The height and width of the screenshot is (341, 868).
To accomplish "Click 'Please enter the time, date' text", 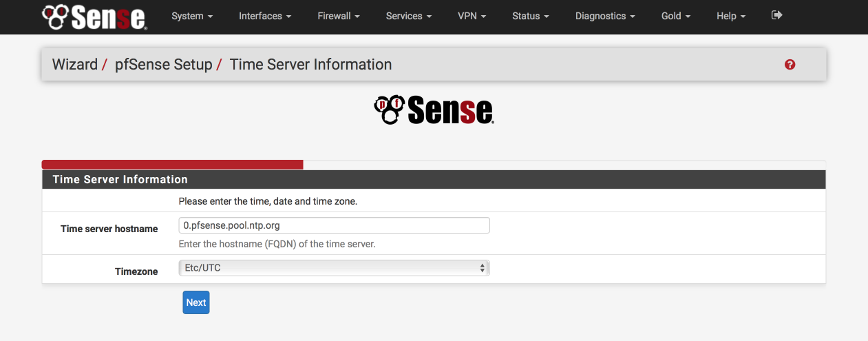I will tap(268, 201).
